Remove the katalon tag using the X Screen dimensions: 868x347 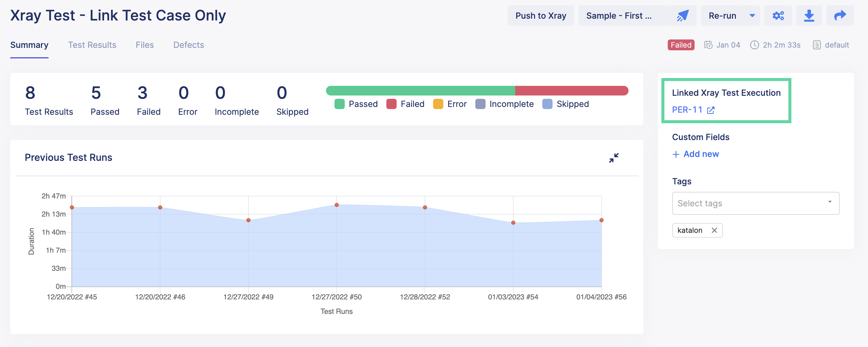coord(714,230)
